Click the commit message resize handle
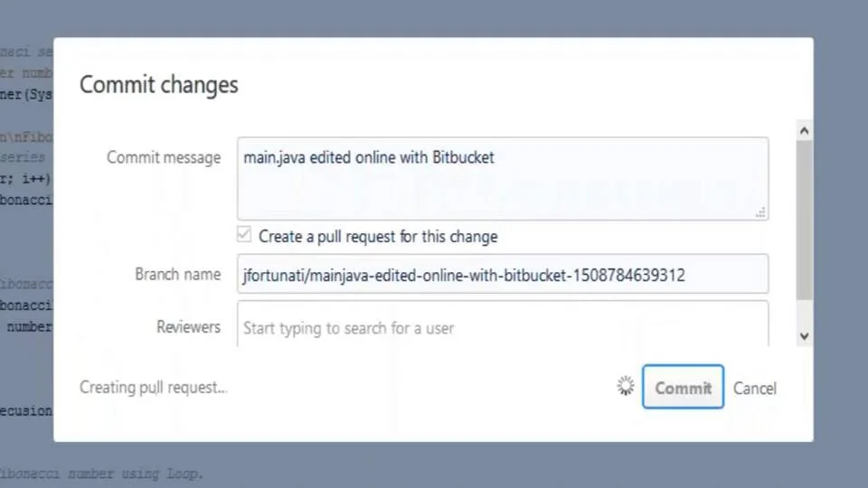Image resolution: width=868 pixels, height=488 pixels. coord(760,212)
